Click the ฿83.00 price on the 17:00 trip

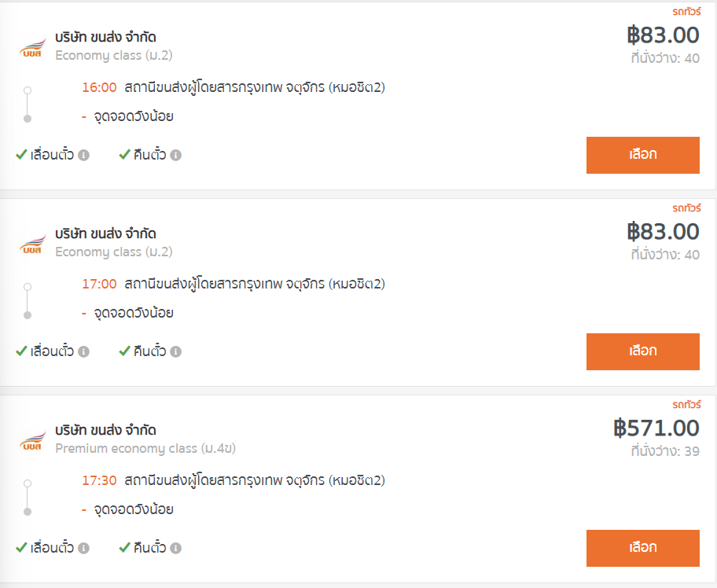coord(663,232)
